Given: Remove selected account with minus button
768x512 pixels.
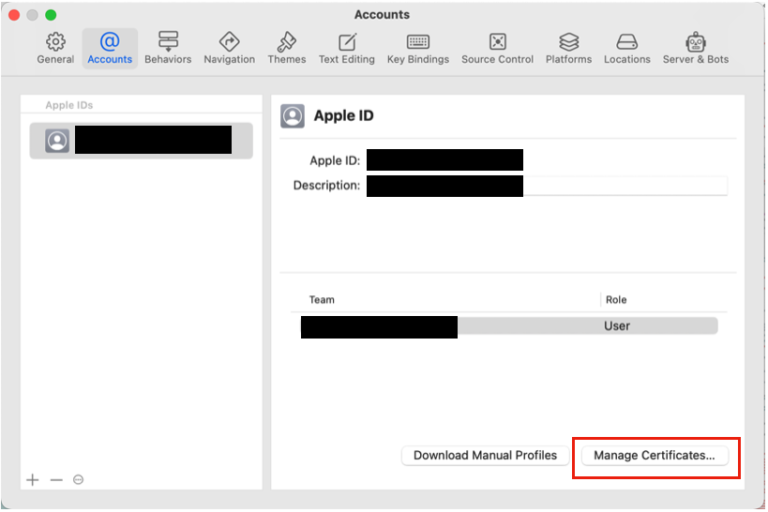Looking at the screenshot, I should tap(56, 480).
